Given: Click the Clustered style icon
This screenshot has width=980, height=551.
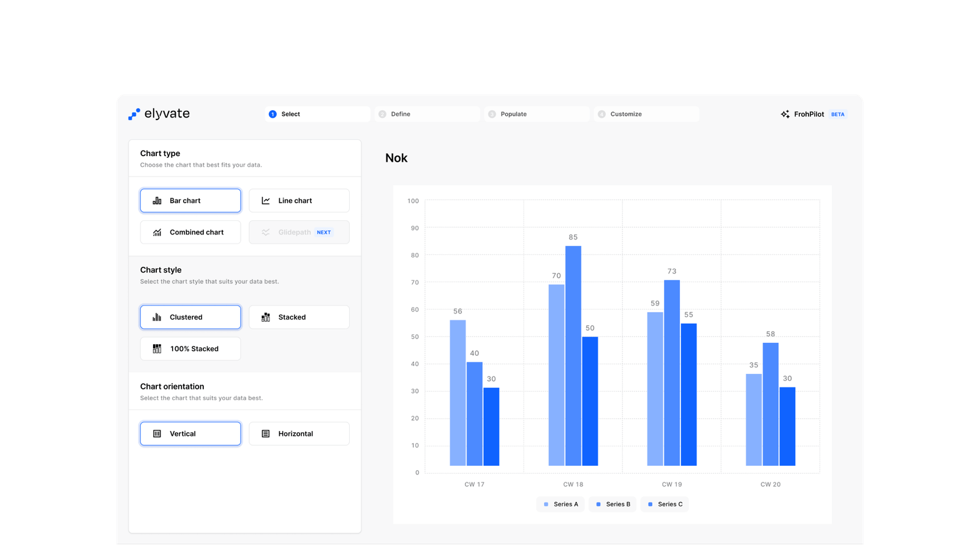Looking at the screenshot, I should (157, 317).
